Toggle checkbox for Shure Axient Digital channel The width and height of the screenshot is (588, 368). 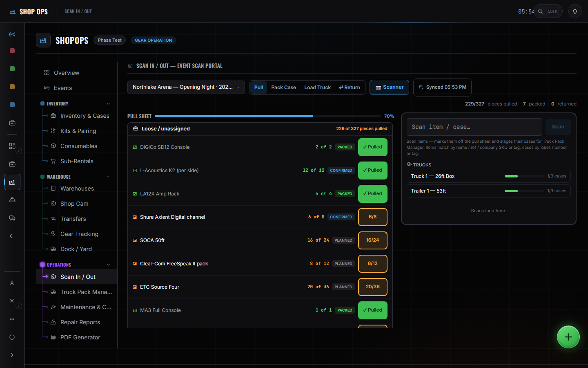[135, 217]
